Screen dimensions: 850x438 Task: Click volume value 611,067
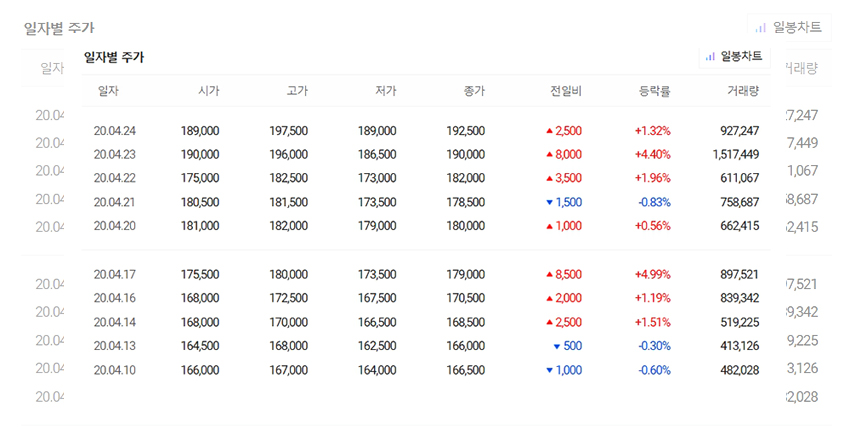(739, 178)
